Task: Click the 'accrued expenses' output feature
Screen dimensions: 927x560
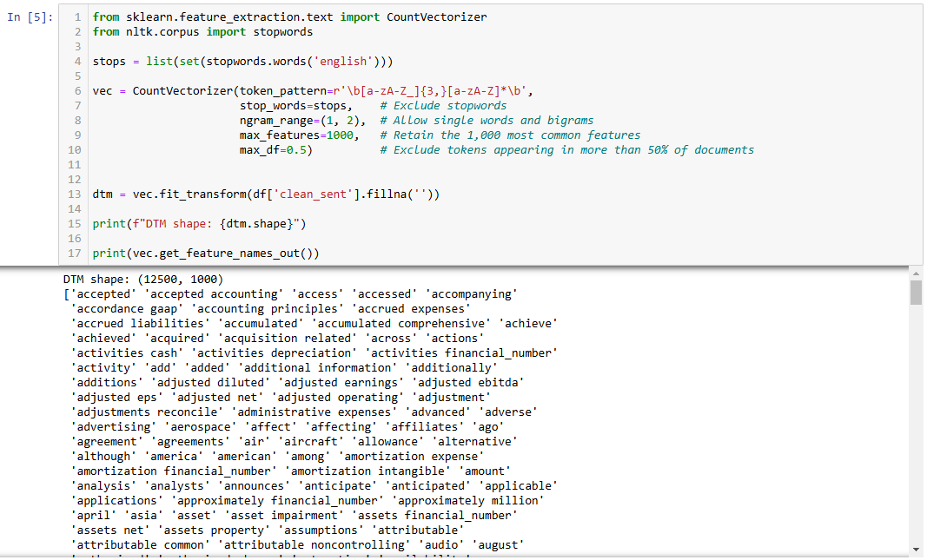Action: 411,309
